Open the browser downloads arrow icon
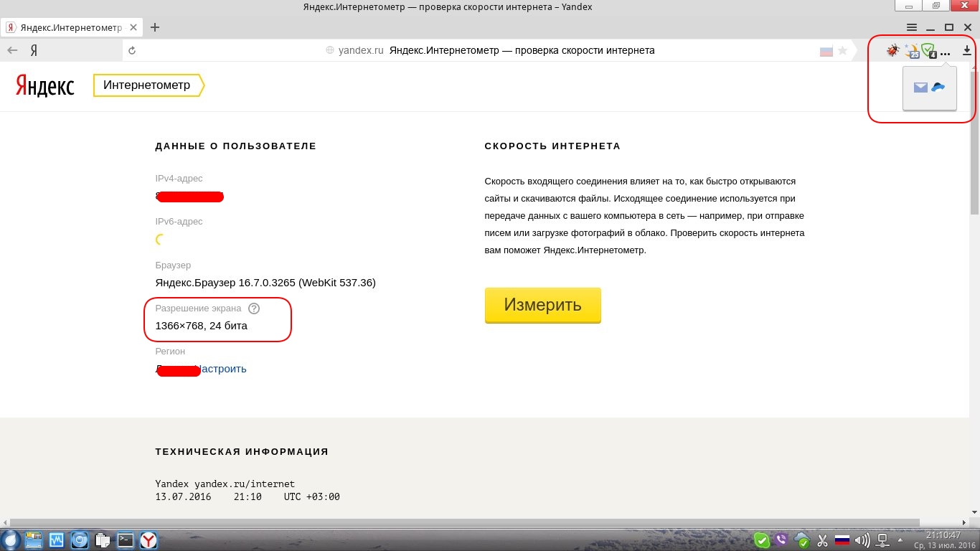980x551 pixels. (x=967, y=50)
